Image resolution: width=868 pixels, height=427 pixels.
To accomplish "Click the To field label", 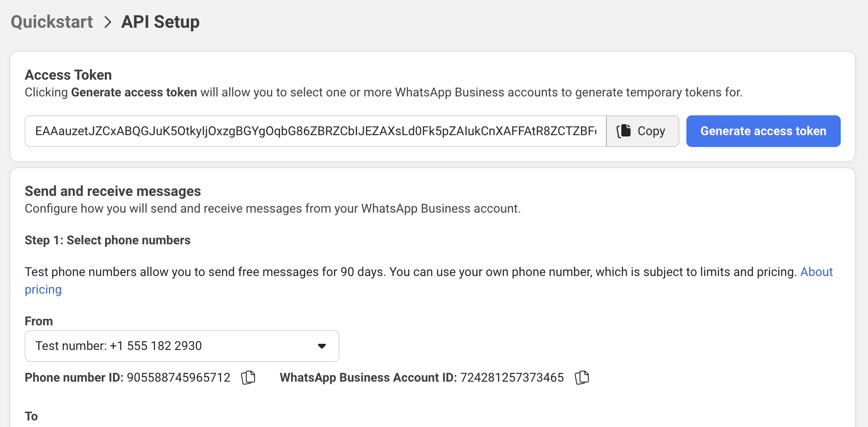I will [x=31, y=416].
